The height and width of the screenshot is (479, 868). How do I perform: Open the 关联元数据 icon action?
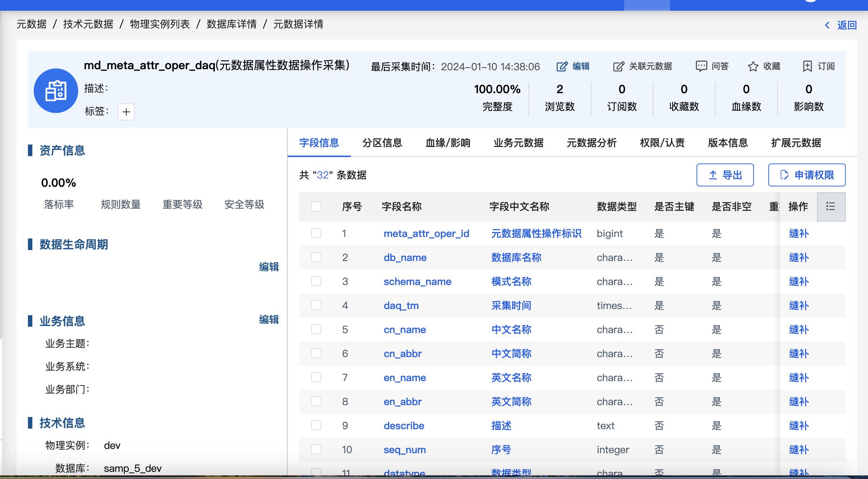pyautogui.click(x=618, y=66)
